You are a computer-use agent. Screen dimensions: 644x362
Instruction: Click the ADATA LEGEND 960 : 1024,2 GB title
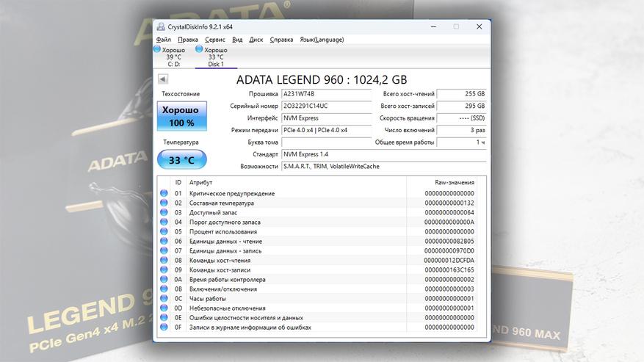click(322, 79)
